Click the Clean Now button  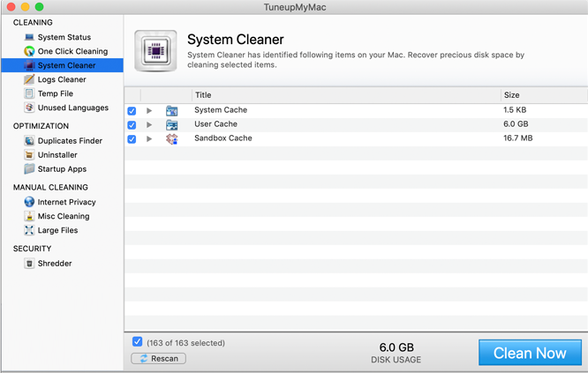(x=530, y=353)
